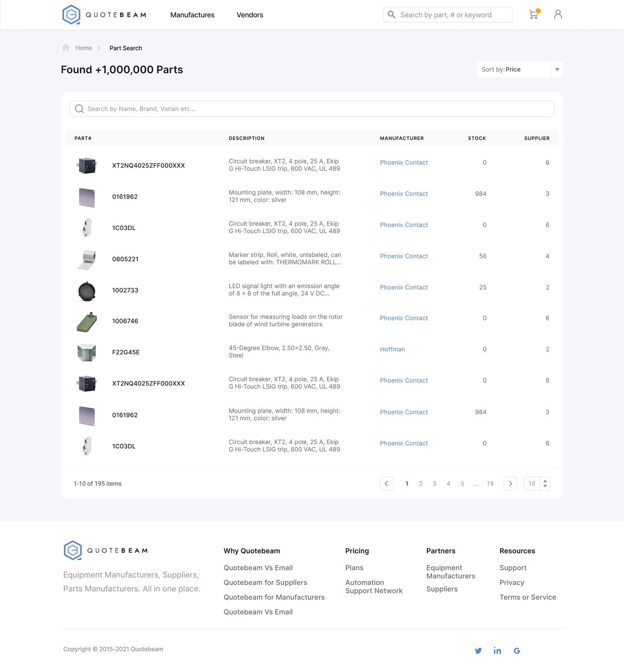Sort by the MANUFACTURER column header

pos(402,138)
